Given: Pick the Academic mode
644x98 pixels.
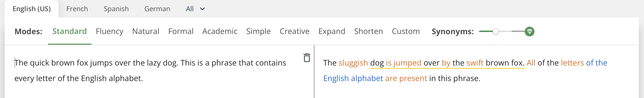Looking at the screenshot, I should pyautogui.click(x=220, y=32).
